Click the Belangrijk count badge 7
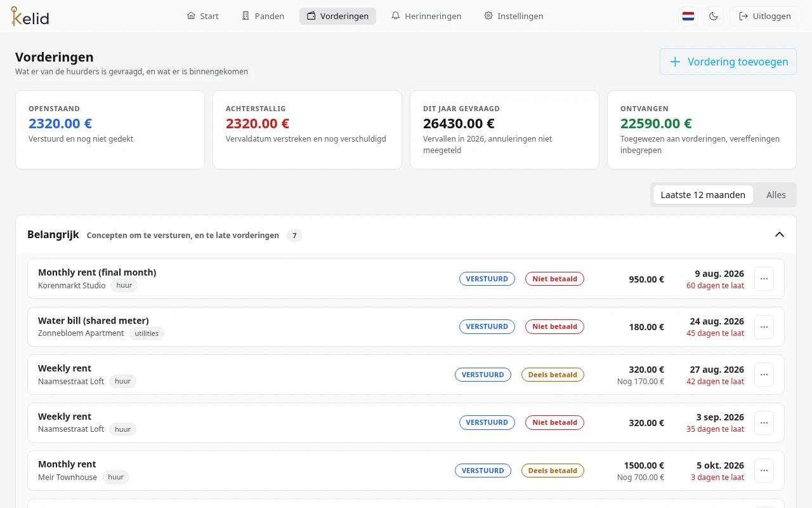 pos(294,236)
